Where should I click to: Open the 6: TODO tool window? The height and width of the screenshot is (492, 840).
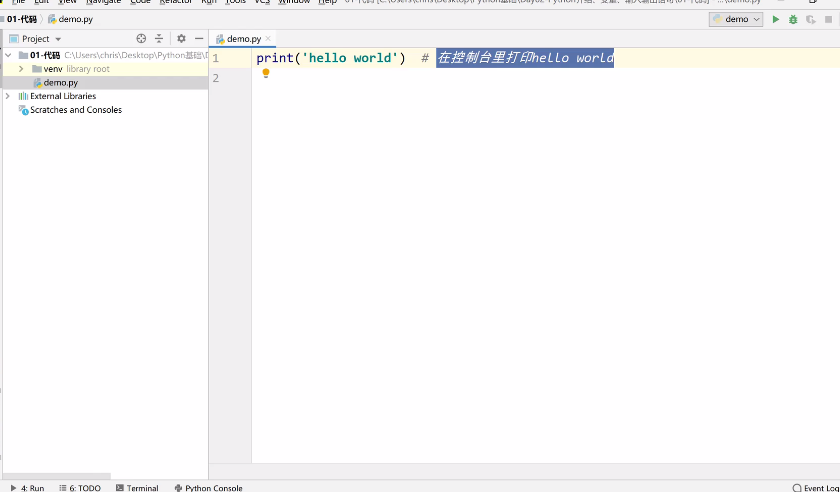coord(80,487)
